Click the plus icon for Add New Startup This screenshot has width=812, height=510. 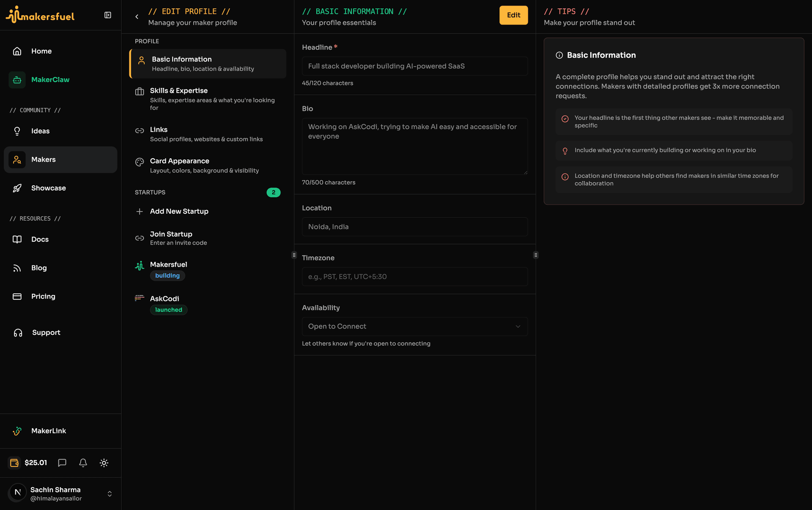pos(140,211)
